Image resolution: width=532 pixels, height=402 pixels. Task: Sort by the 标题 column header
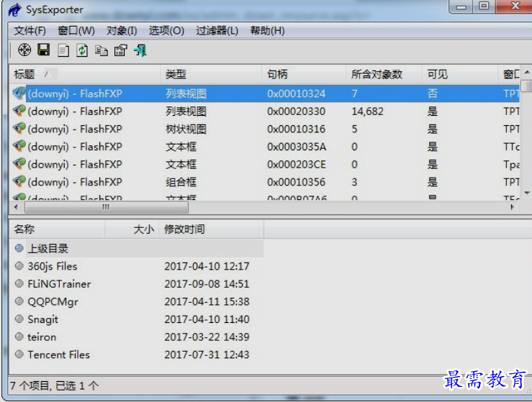(84, 74)
